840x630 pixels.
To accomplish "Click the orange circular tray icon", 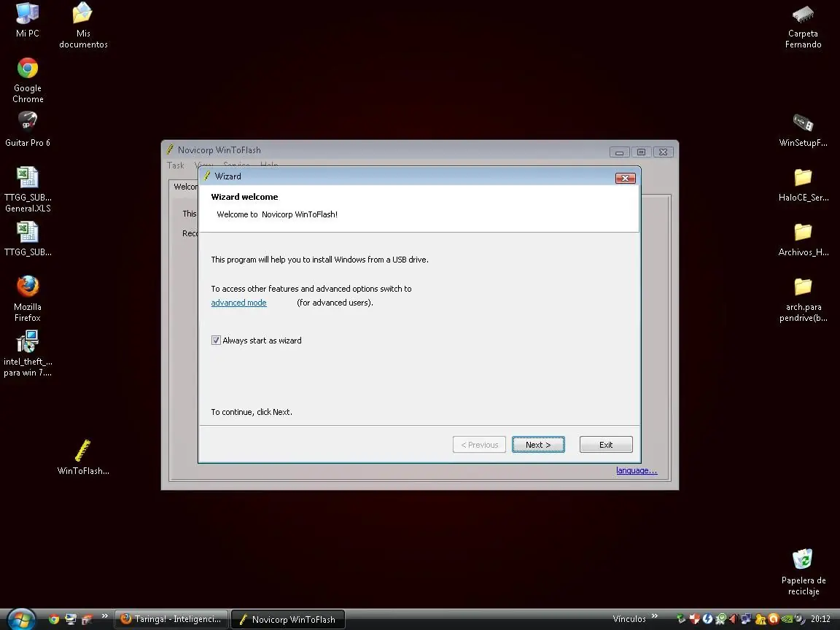I will coord(774,619).
